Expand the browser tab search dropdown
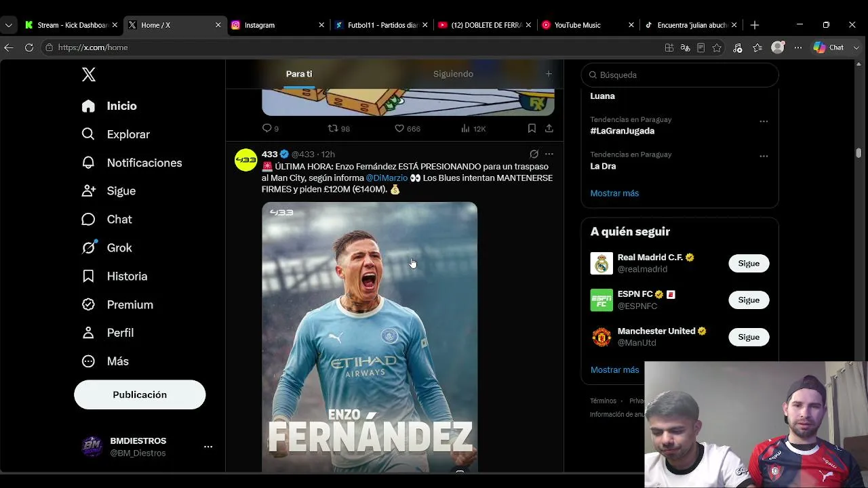Viewport: 868px width, 488px height. tap(9, 25)
